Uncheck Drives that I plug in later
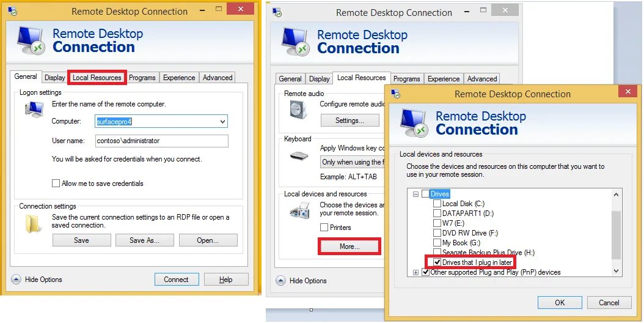The width and height of the screenshot is (644, 323). coord(437,262)
